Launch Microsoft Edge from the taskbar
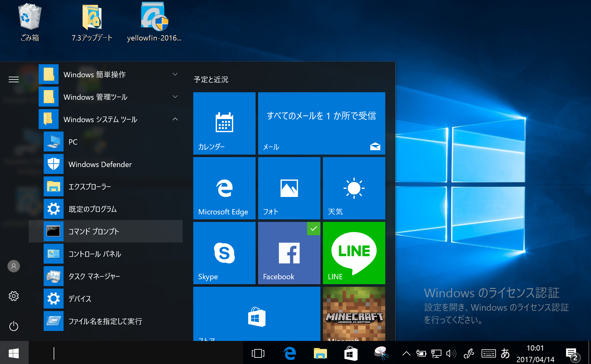591x364 pixels. pos(290,353)
